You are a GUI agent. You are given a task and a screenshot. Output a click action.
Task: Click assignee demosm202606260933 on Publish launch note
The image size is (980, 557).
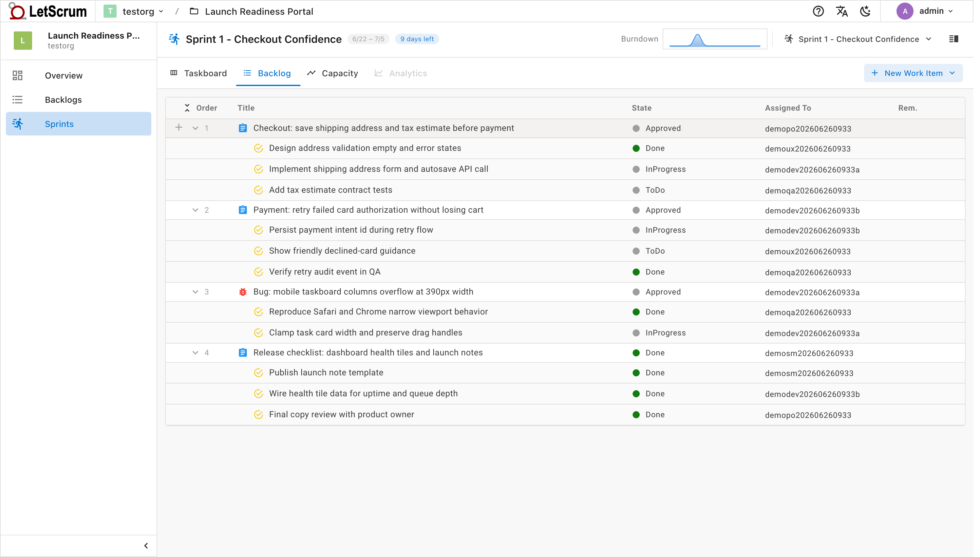click(809, 373)
